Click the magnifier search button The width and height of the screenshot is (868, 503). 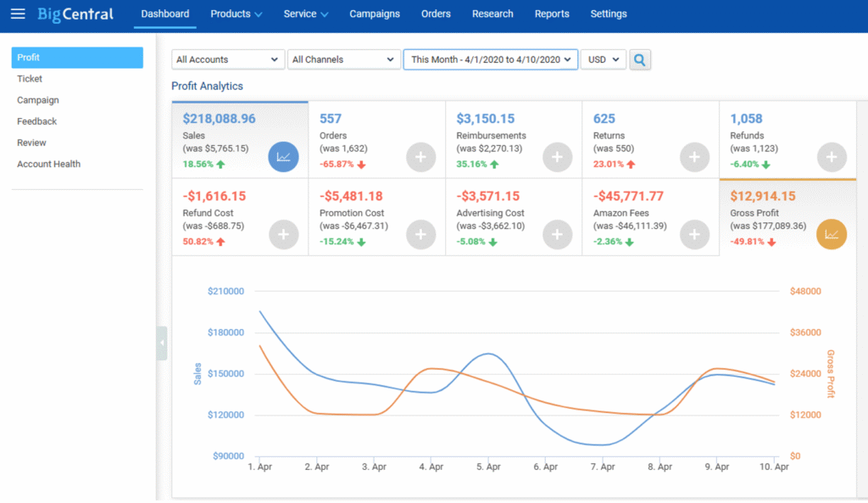(x=640, y=59)
